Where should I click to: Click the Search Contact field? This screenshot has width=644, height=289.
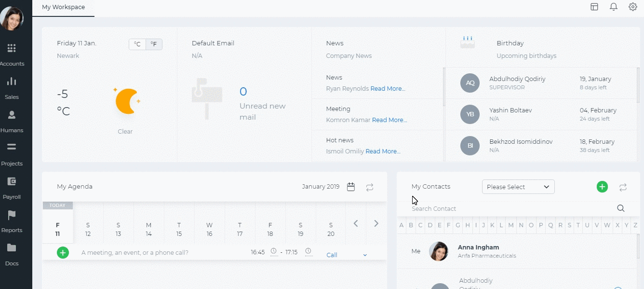pyautogui.click(x=511, y=209)
